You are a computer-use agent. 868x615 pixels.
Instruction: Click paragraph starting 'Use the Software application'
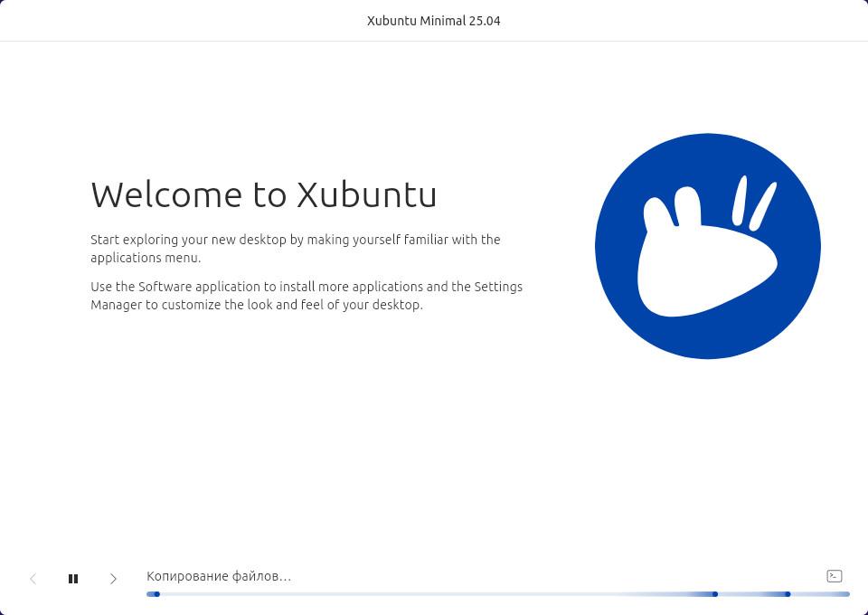coord(307,296)
